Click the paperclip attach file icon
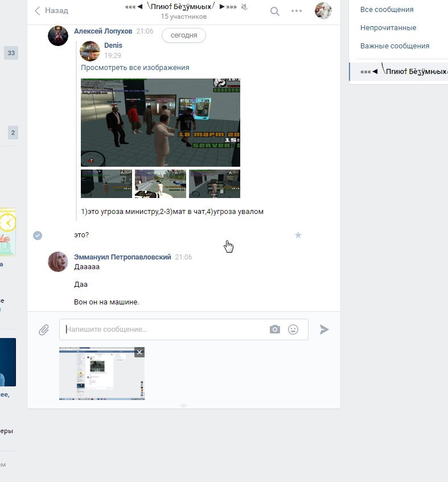448x482 pixels. click(x=44, y=330)
